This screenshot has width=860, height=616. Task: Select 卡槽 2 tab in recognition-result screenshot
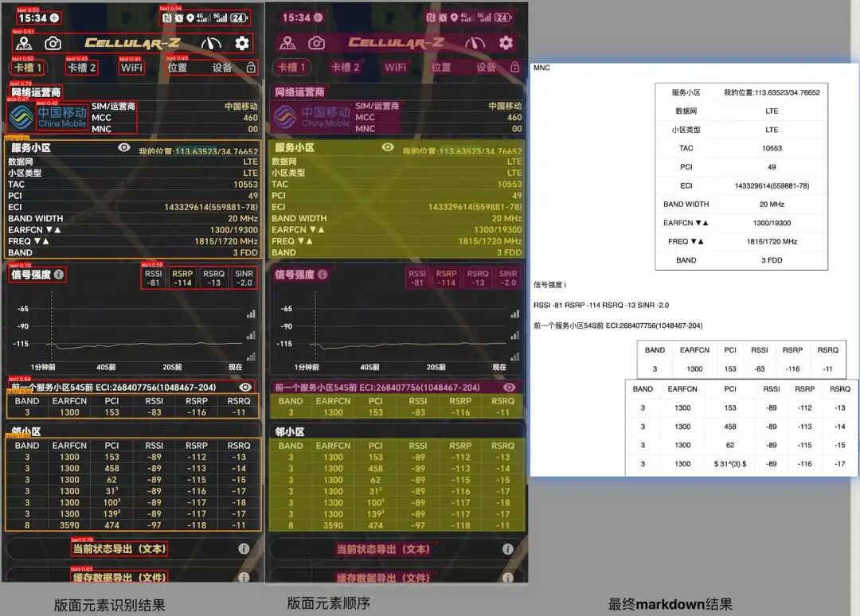tap(81, 68)
